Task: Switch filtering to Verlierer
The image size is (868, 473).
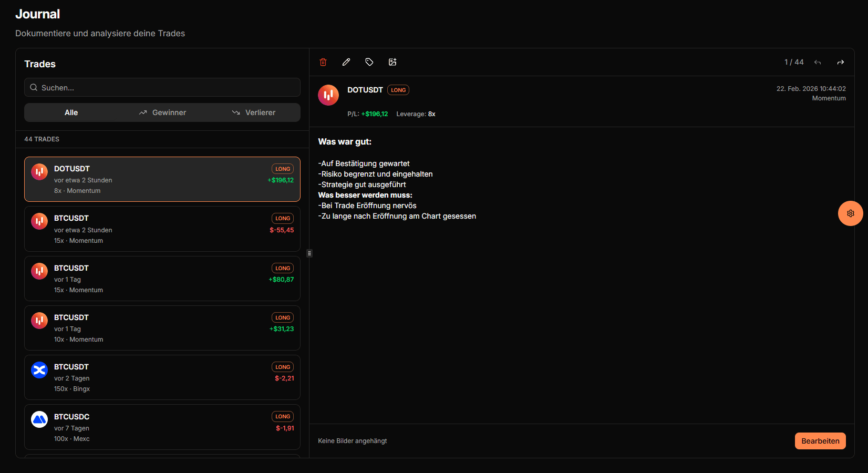Action: click(x=254, y=112)
